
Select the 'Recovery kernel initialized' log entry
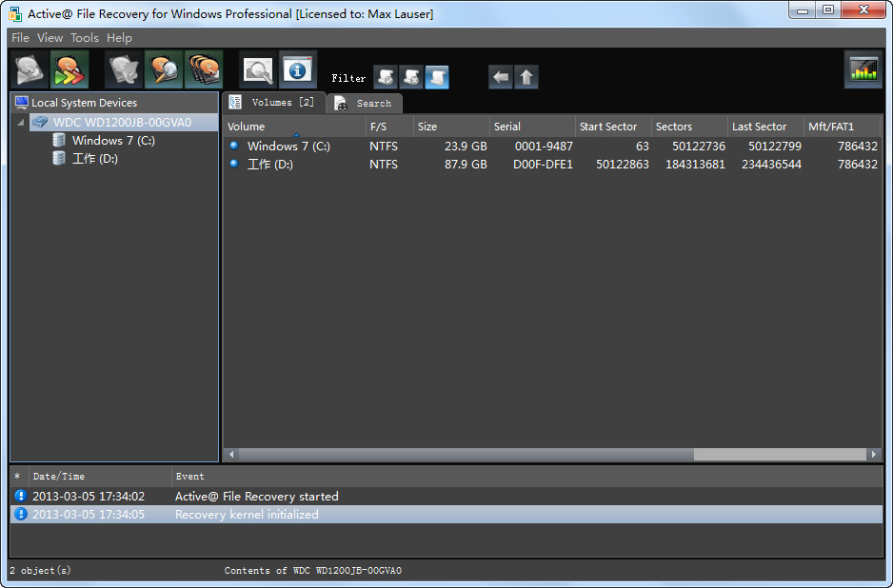[446, 515]
